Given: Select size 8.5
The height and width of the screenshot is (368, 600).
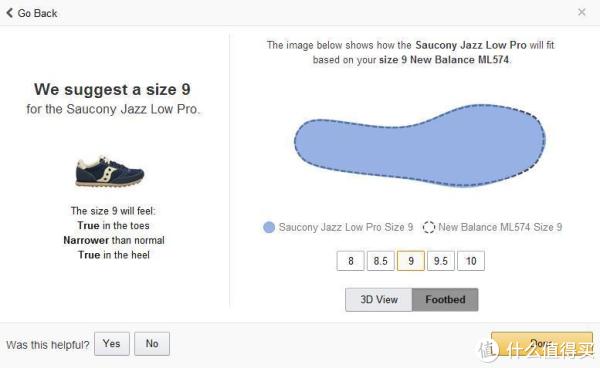Looking at the screenshot, I should click(x=380, y=261).
